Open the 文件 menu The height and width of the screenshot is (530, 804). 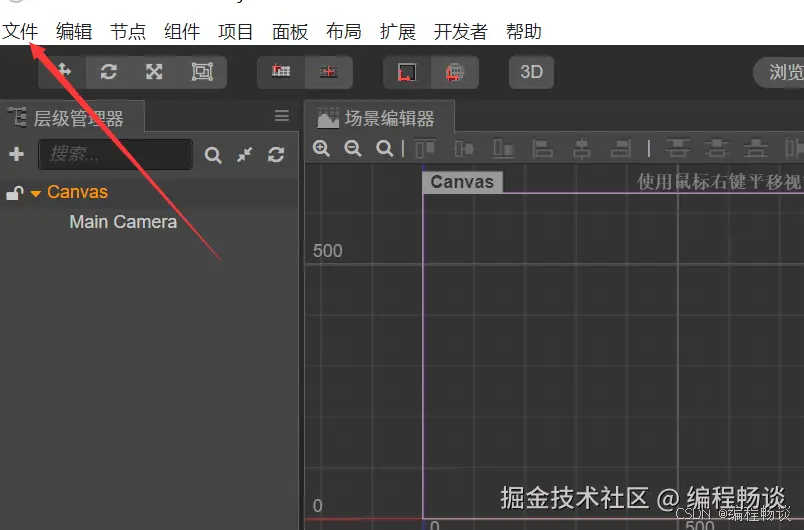tap(21, 32)
